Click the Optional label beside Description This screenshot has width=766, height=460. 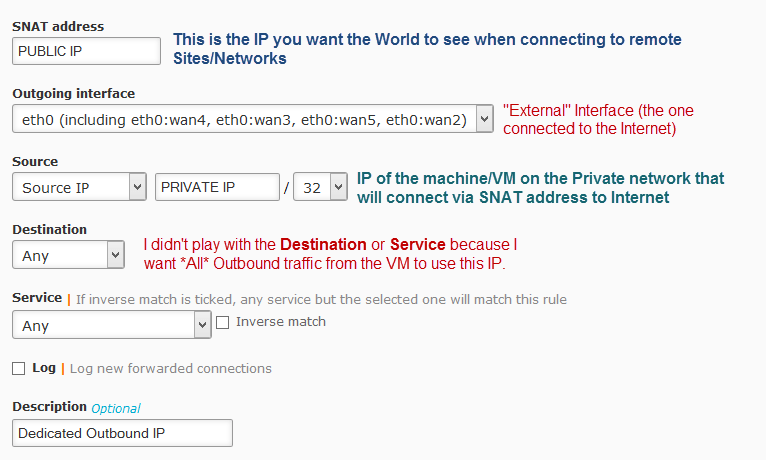pos(116,408)
